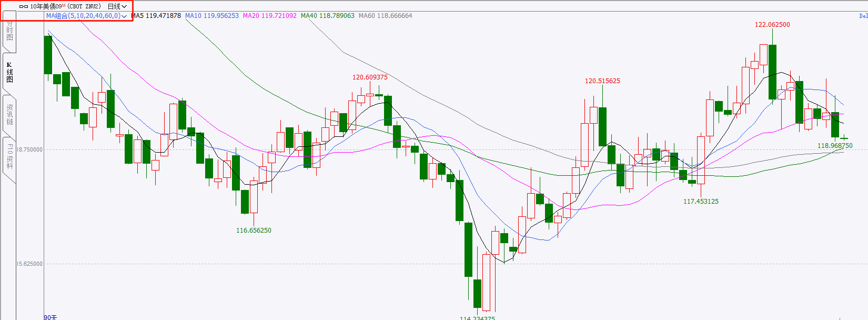Screen dimensions: 868x320
Task: Click the MA10 119.956253 legend value
Action: tap(211, 16)
